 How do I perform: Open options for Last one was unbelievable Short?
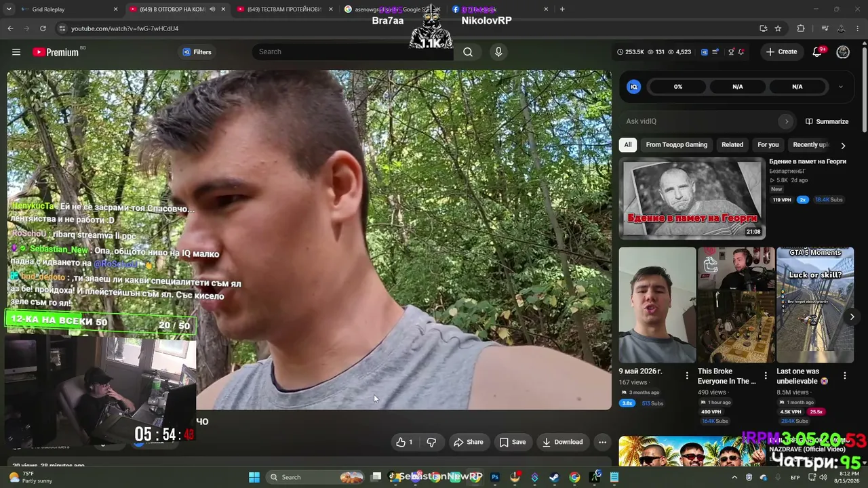(845, 375)
